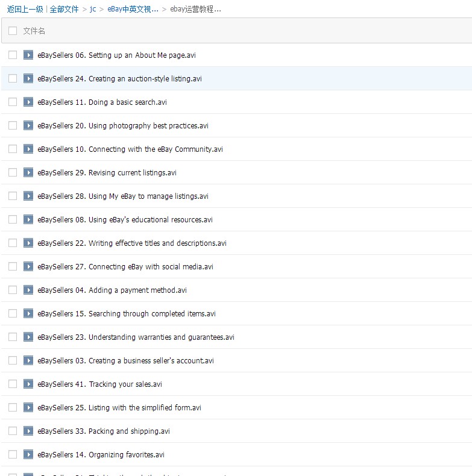
Task: Open file eBaySellers 22. Writing effective titles and descriptions.avi
Action: [x=132, y=243]
